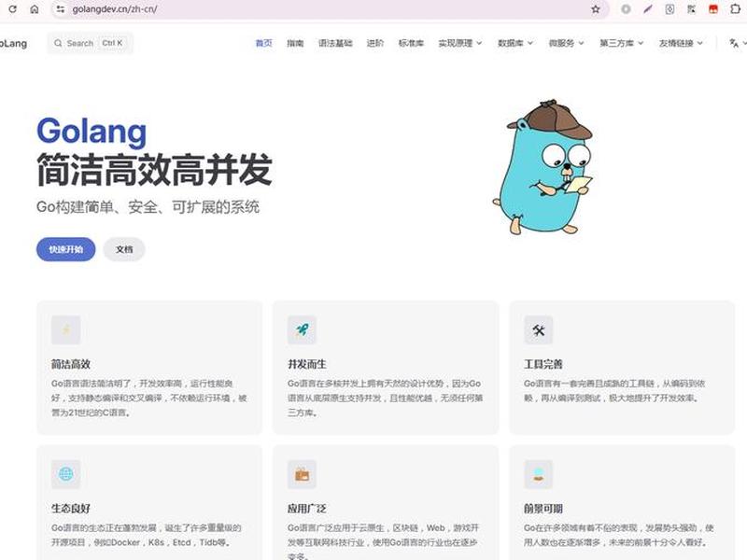The width and height of the screenshot is (747, 560).
Task: Click the large blue Golang hero title
Action: [92, 132]
